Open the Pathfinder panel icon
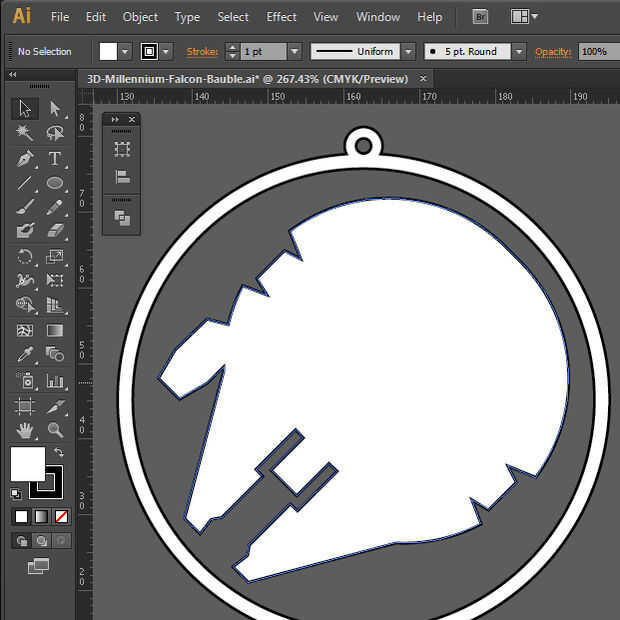 [x=122, y=218]
